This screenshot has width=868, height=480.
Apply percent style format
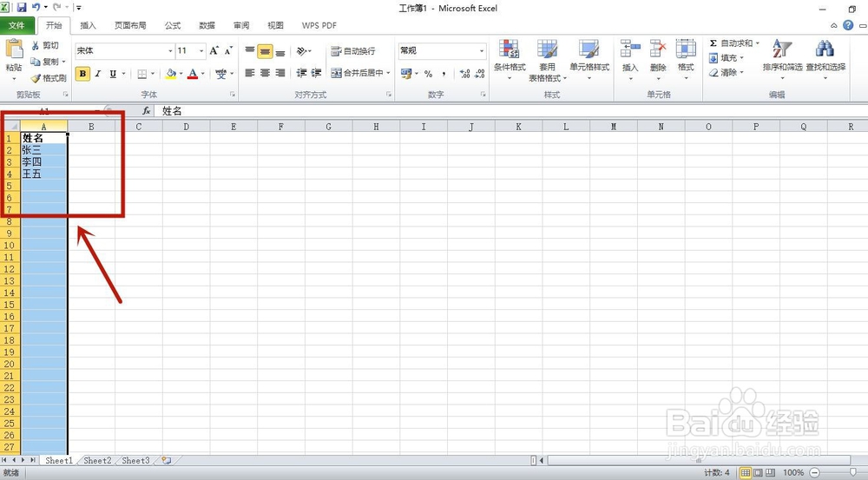coord(429,73)
